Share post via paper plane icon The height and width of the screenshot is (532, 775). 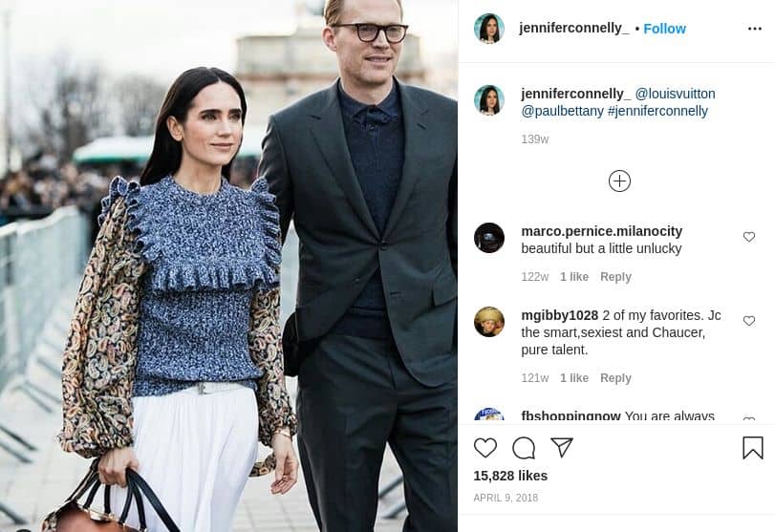click(x=562, y=448)
